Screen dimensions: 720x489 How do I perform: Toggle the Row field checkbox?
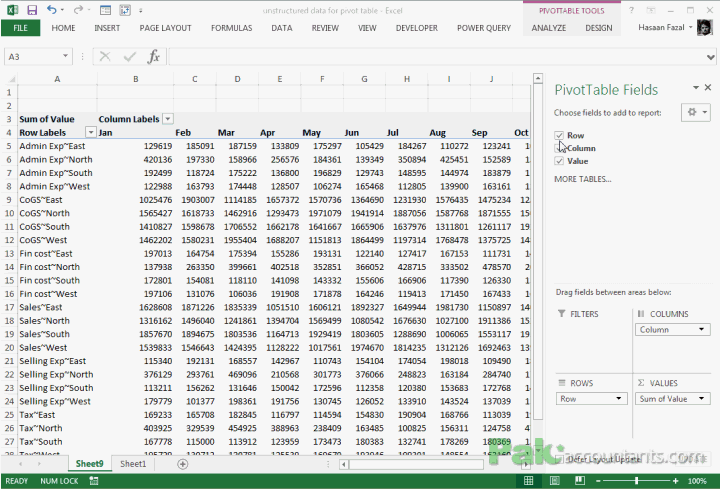coord(559,135)
